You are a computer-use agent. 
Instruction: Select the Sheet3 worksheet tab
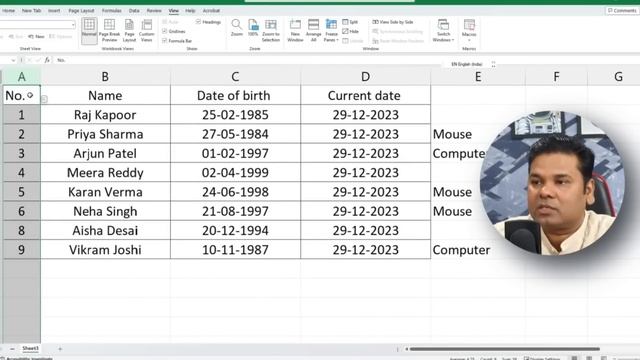click(x=30, y=348)
